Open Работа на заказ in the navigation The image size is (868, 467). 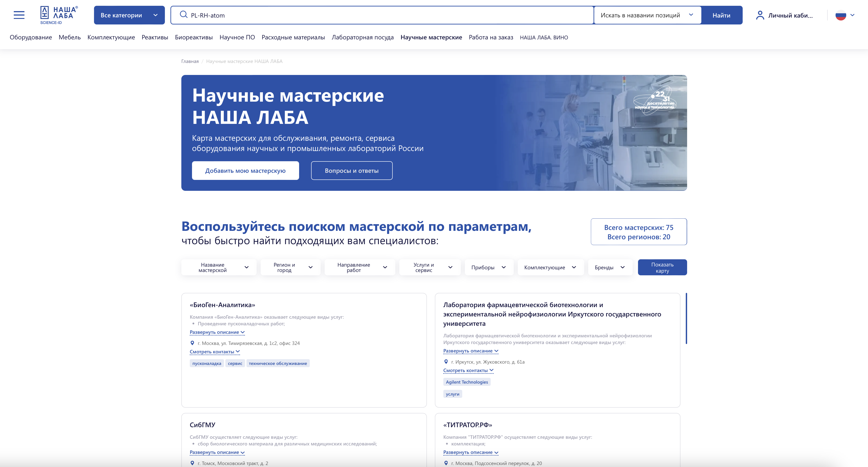coord(491,37)
